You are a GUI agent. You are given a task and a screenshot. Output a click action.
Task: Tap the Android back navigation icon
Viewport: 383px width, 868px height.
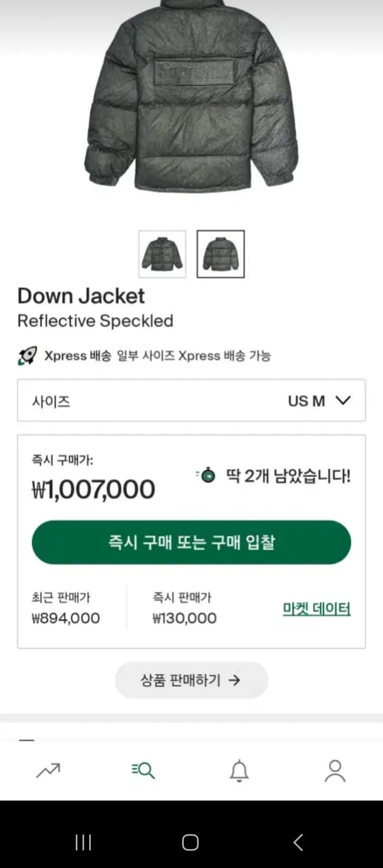(297, 843)
